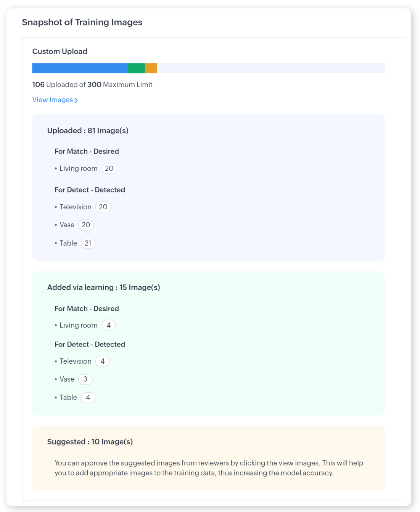
Task: Click the Television badge under Added via learning
Action: pyautogui.click(x=103, y=361)
